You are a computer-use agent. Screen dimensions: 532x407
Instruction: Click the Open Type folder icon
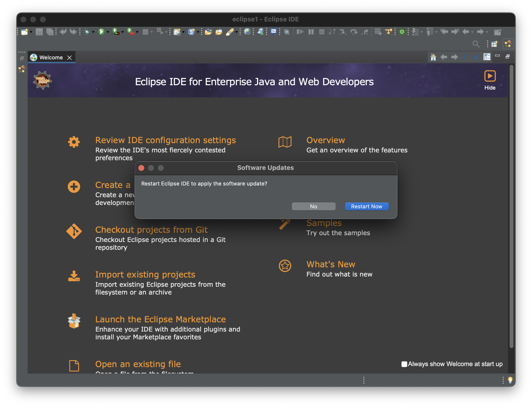point(208,32)
